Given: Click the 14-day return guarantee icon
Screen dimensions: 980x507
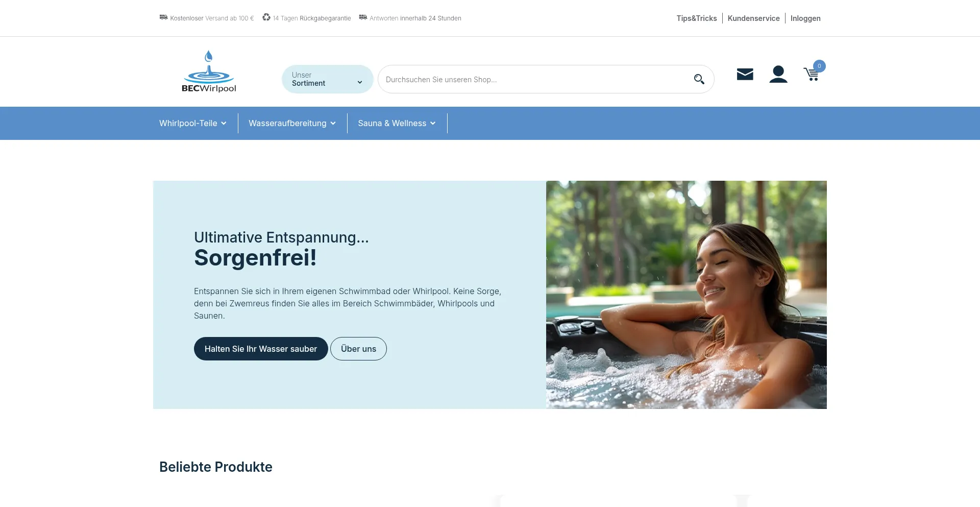Looking at the screenshot, I should coord(266,17).
